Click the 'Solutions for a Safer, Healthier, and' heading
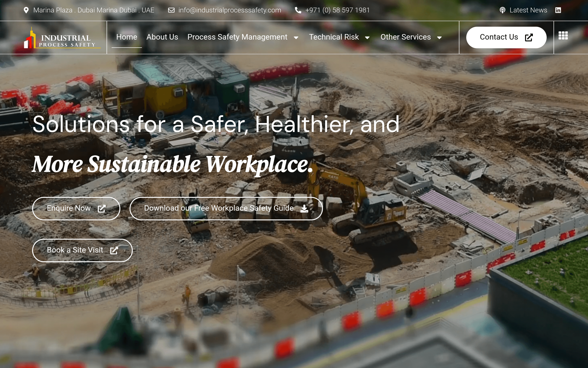 pos(216,124)
